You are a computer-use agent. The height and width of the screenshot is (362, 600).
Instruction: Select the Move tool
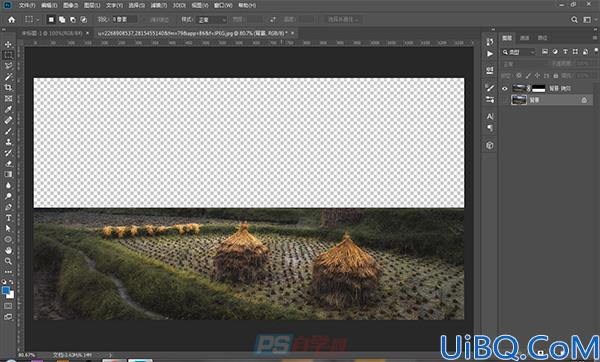[x=8, y=44]
